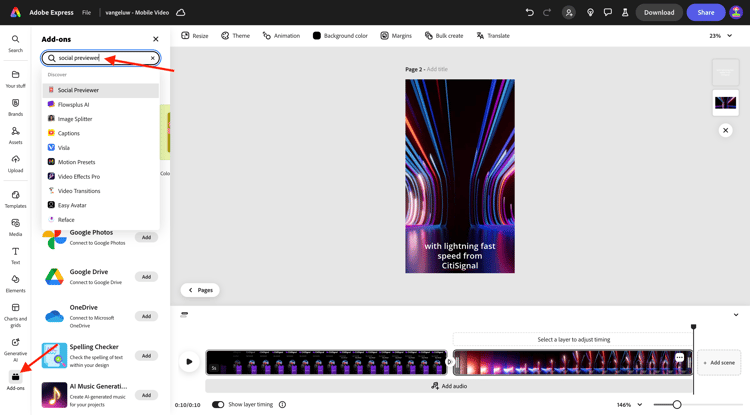Screen dimensions: 750x415
Task: Open the comments icon
Action: 607,12
